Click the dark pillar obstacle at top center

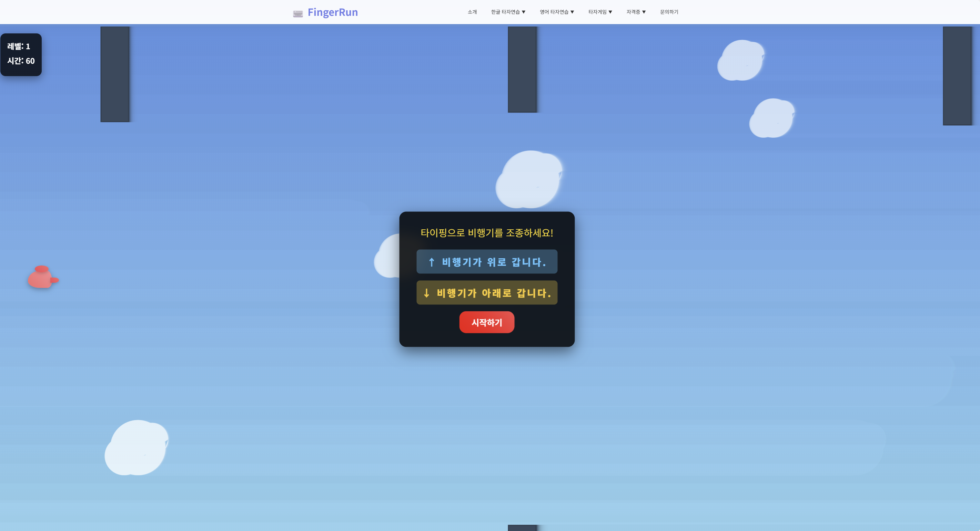click(522, 70)
